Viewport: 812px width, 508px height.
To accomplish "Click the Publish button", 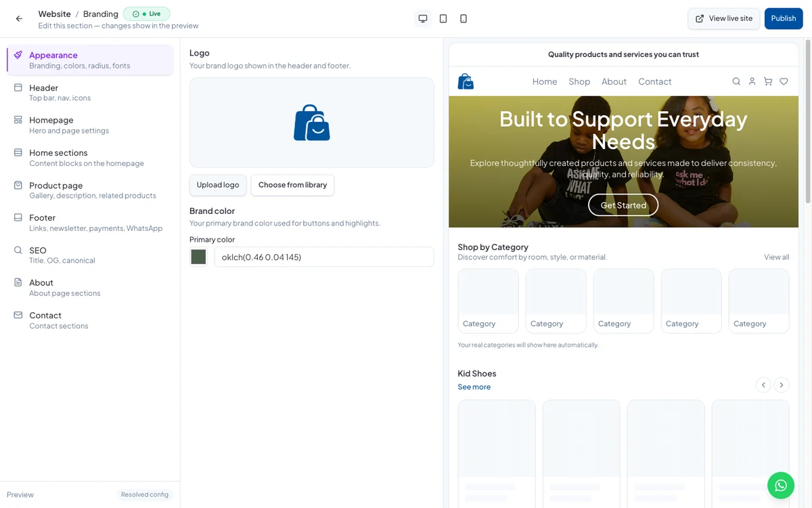I will click(784, 18).
